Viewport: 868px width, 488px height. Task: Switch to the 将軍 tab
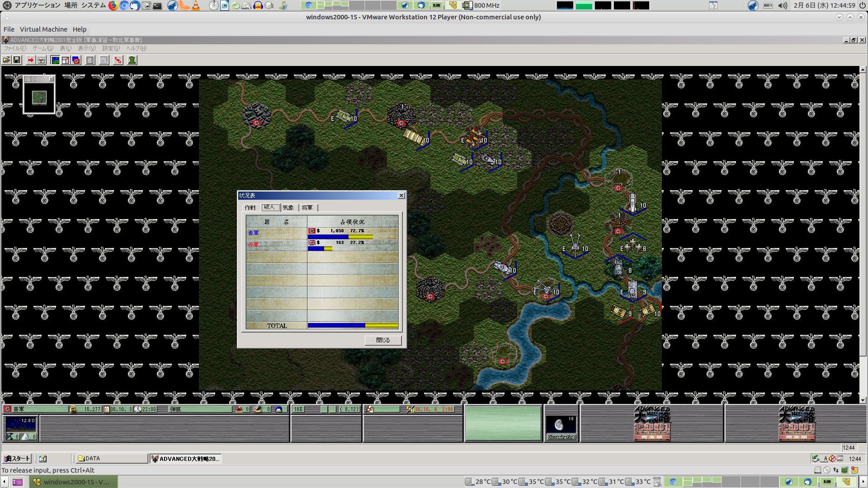coord(307,207)
